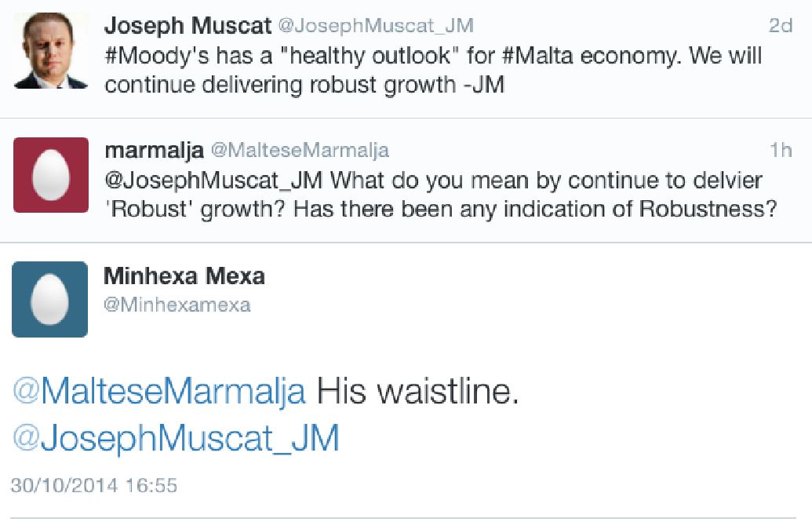Click the 2d timestamp on Muscat's tweet
Viewport: 812px width, 522px height.
(780, 26)
